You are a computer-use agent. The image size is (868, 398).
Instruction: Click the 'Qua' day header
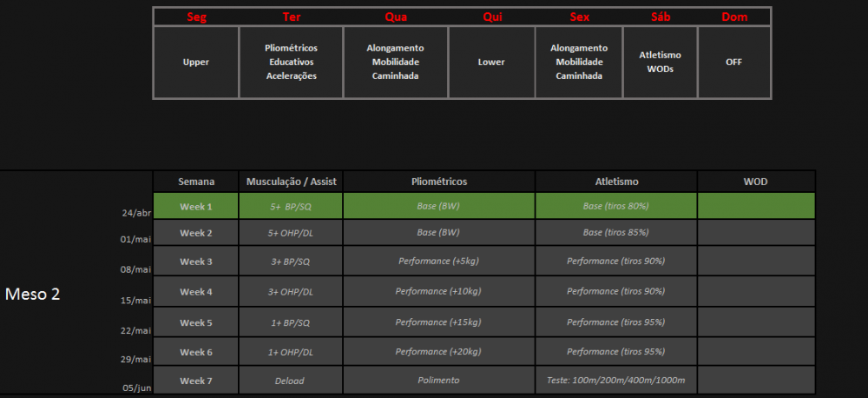tap(396, 17)
